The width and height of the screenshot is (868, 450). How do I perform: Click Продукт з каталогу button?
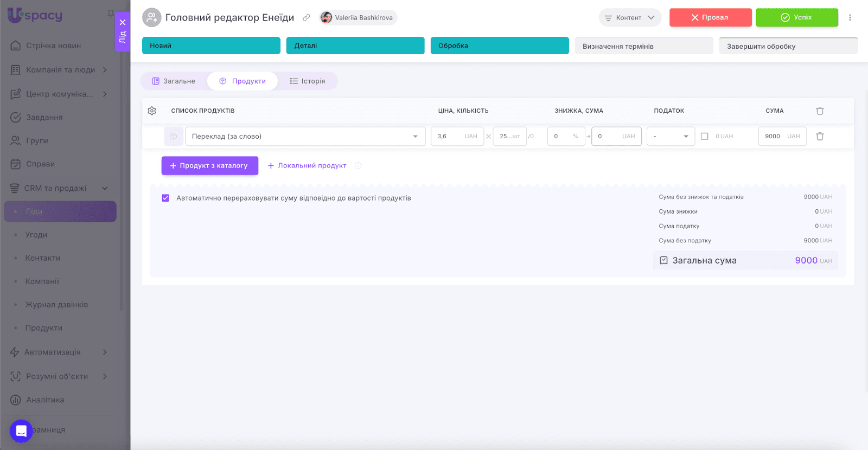pyautogui.click(x=209, y=166)
